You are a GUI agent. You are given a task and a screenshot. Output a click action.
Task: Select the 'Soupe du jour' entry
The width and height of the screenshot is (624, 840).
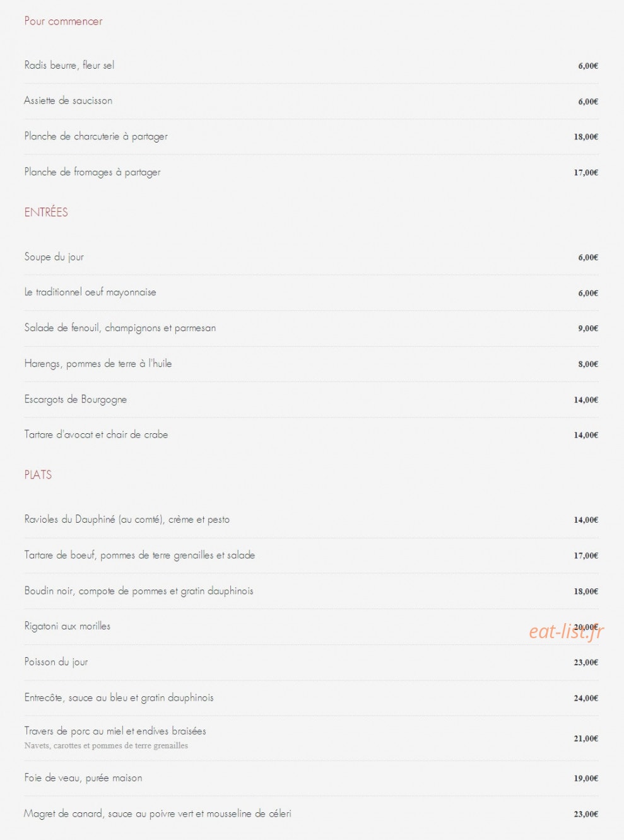[x=54, y=257]
